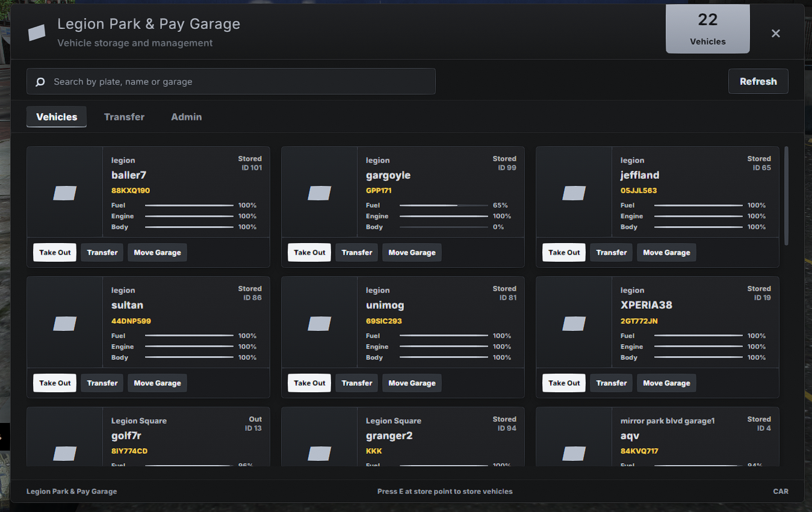Transfer the baller7 vehicle
Image resolution: width=812 pixels, height=512 pixels.
pos(102,253)
